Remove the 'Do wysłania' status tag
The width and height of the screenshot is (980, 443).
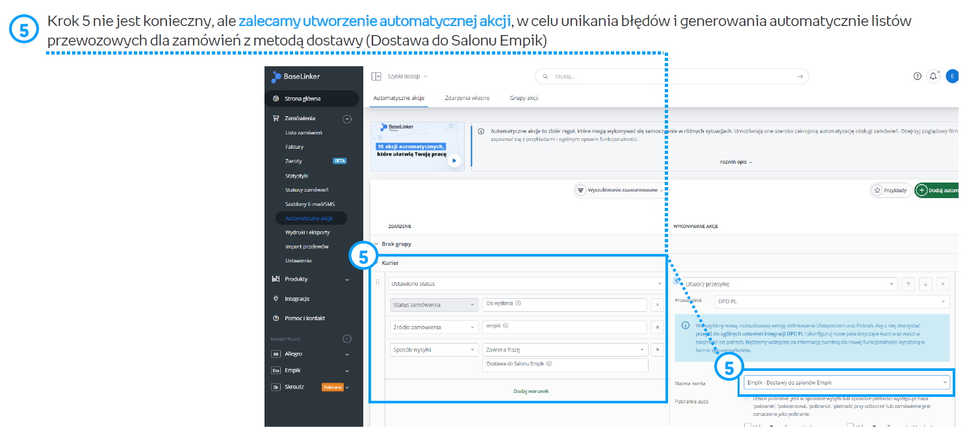click(x=519, y=303)
